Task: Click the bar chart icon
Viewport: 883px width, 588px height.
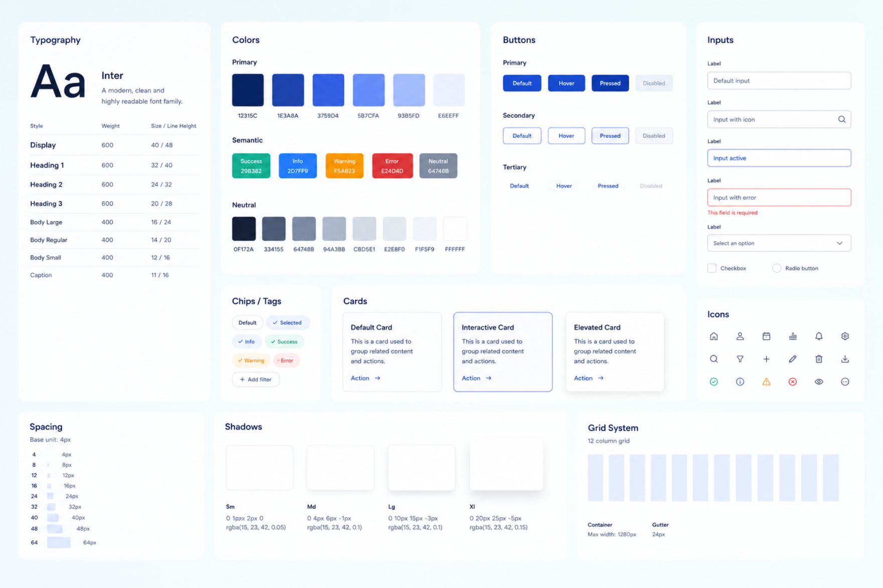Action: click(x=793, y=336)
